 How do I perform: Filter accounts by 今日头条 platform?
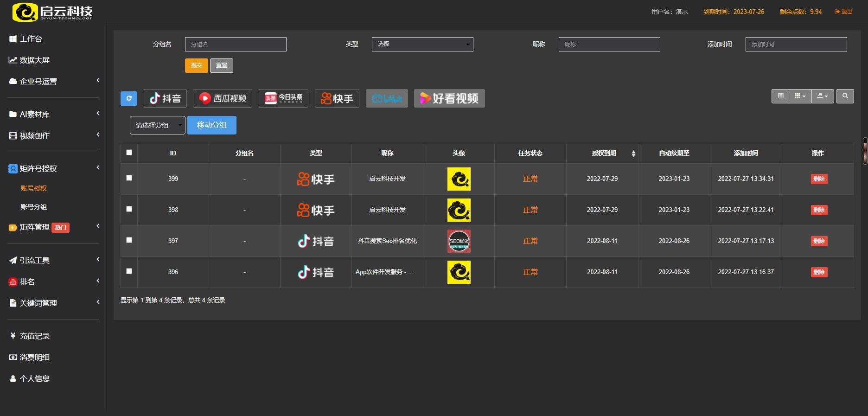click(x=283, y=98)
